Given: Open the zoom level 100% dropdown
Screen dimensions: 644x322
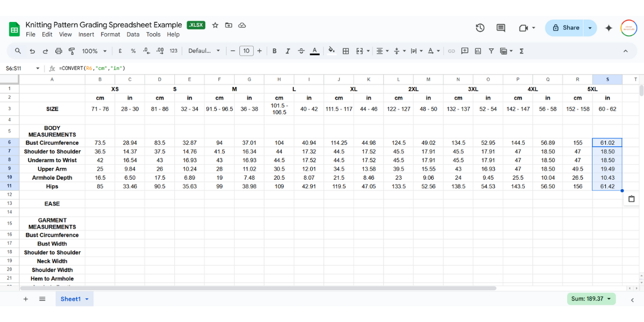Looking at the screenshot, I should 94,51.
